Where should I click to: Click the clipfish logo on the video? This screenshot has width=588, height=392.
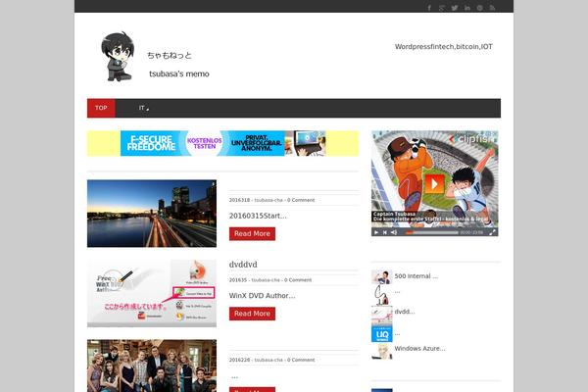click(472, 139)
